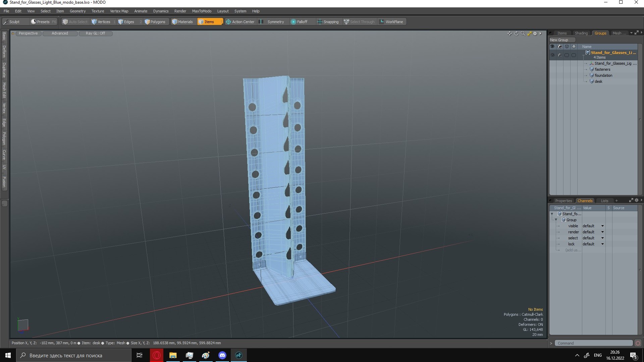
Task: Toggle the group's eye visibility icon
Action: (x=552, y=55)
